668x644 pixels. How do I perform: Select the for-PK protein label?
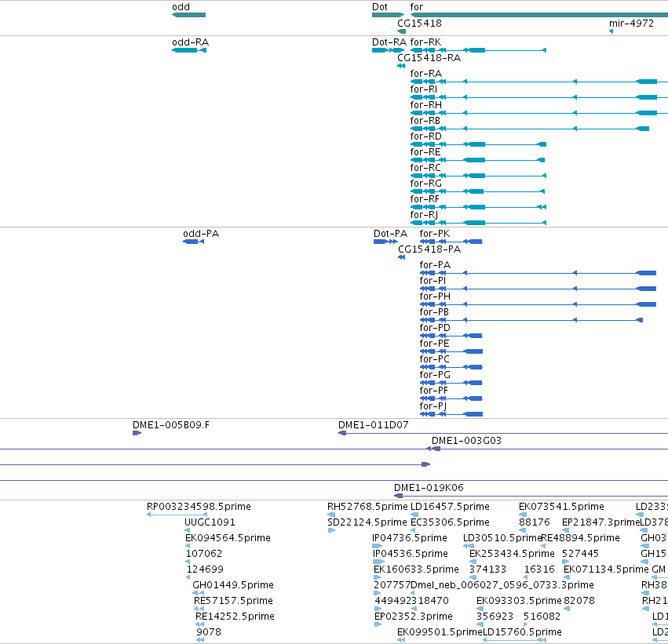point(435,234)
